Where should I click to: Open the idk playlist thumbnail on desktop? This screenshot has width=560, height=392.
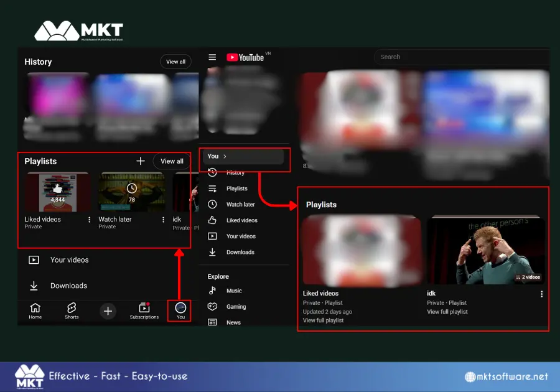[x=486, y=250]
